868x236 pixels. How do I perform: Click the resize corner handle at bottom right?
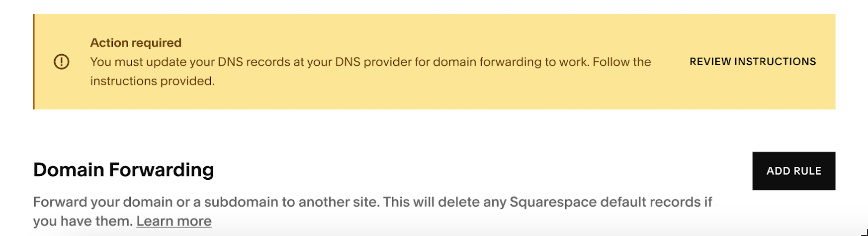[864, 232]
